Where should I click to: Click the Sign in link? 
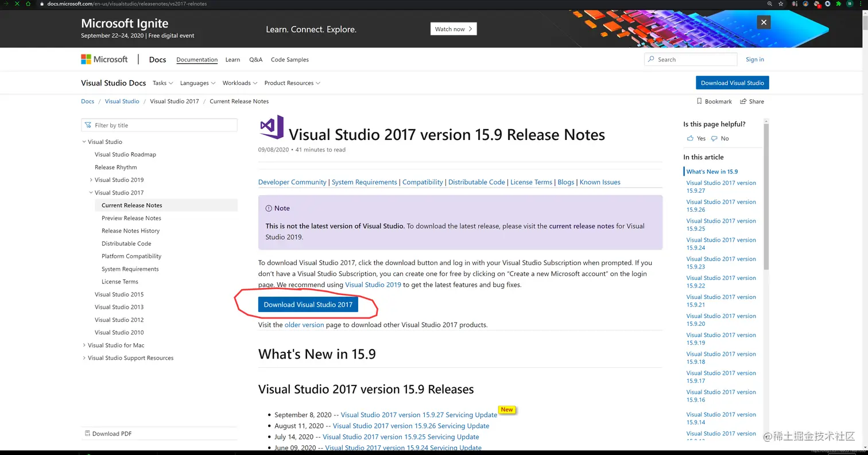(754, 60)
